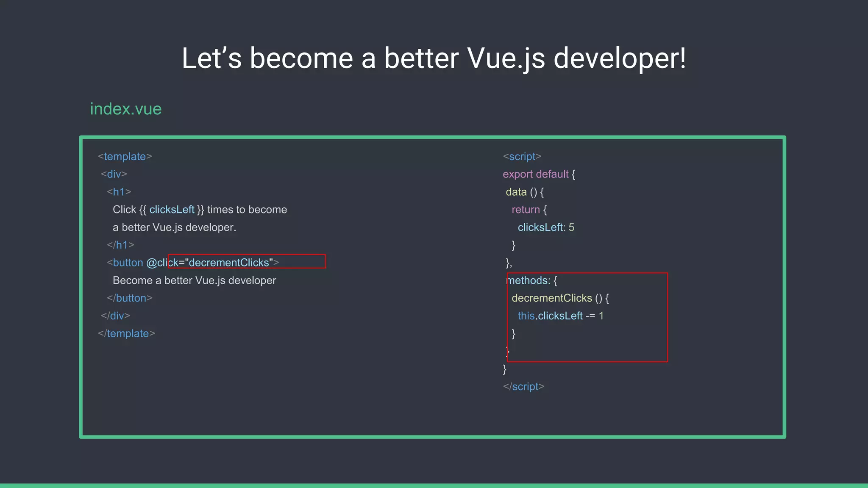The width and height of the screenshot is (868, 488).
Task: Click the opening '<template>' tag line
Action: tap(125, 156)
